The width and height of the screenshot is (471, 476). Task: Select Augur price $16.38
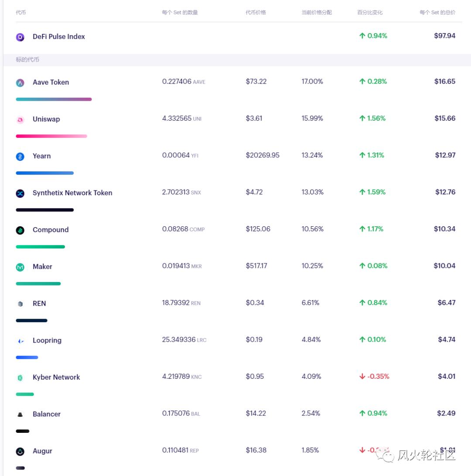tap(256, 450)
